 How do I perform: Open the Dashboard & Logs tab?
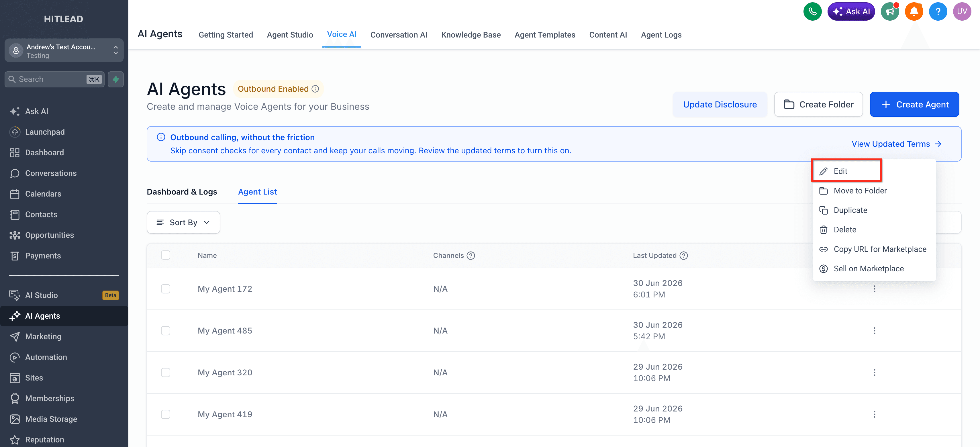(x=182, y=192)
